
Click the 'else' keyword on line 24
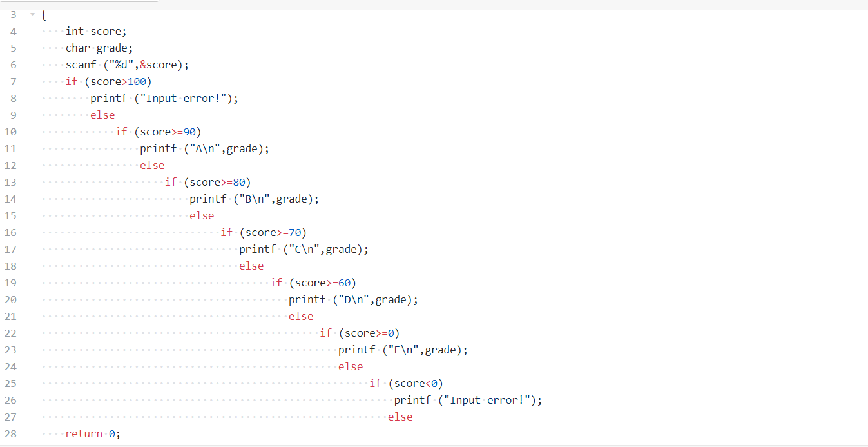point(351,366)
